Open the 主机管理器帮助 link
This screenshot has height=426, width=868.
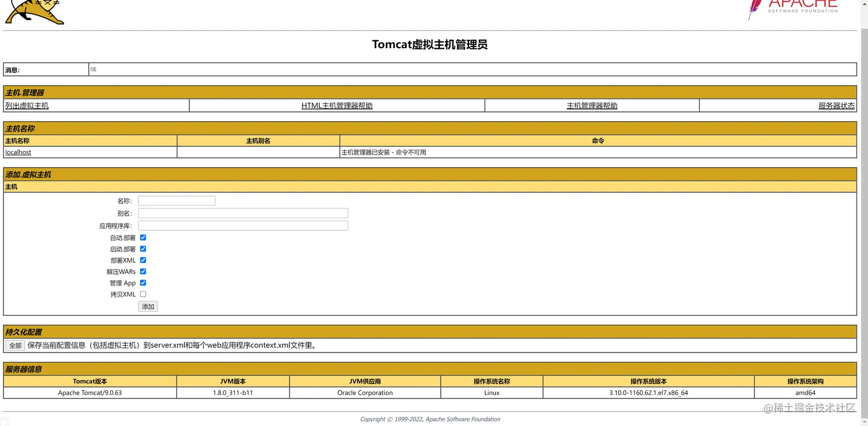point(592,106)
